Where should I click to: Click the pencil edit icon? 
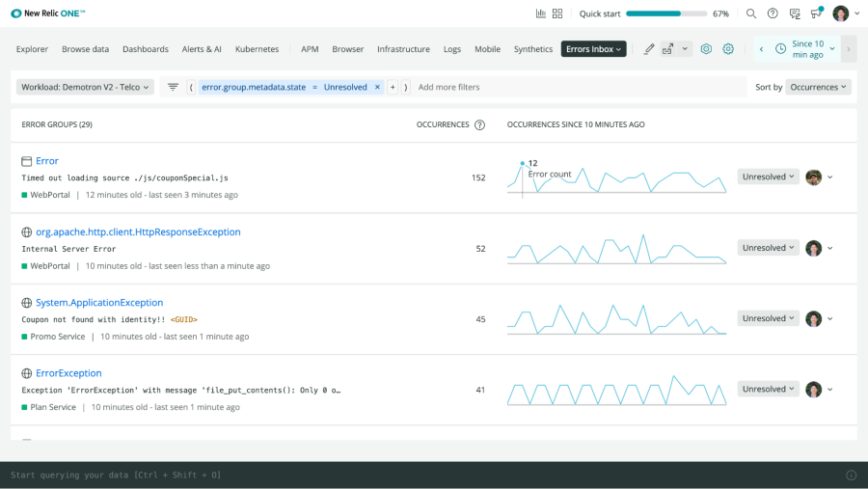click(x=649, y=49)
